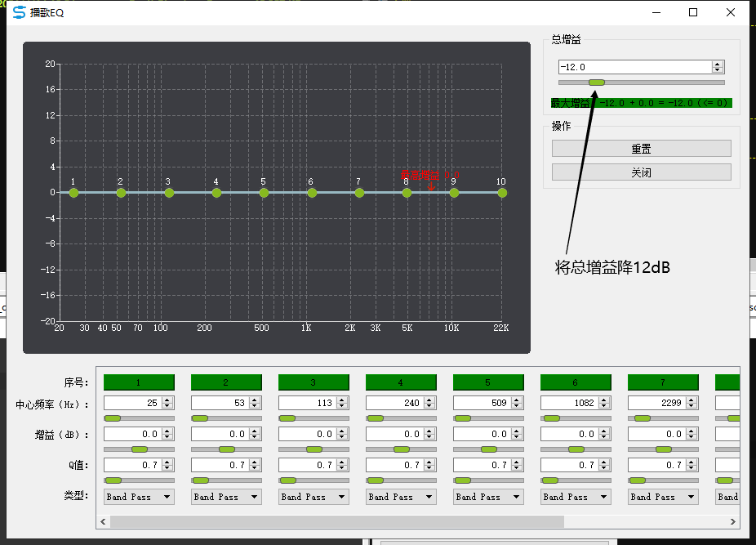
Task: Click the 总增益 spin down arrow
Action: [718, 70]
